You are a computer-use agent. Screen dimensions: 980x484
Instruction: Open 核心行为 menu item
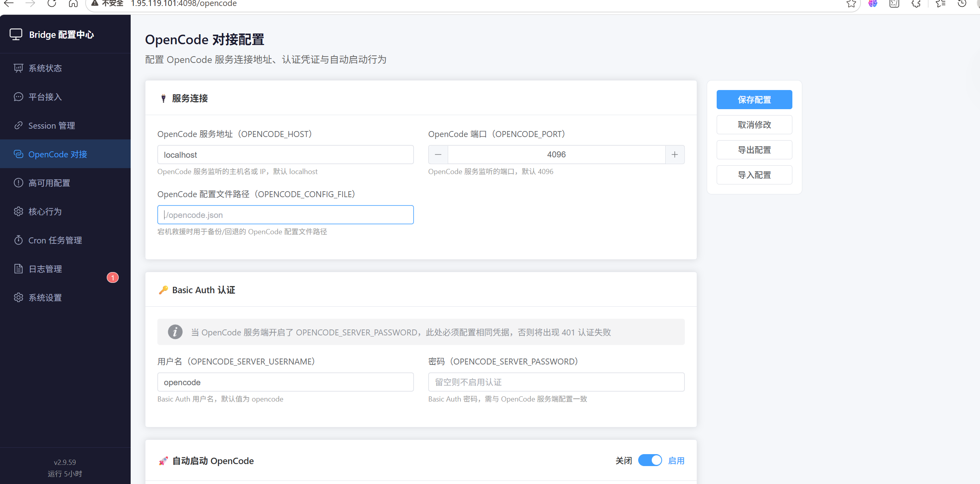(65, 212)
